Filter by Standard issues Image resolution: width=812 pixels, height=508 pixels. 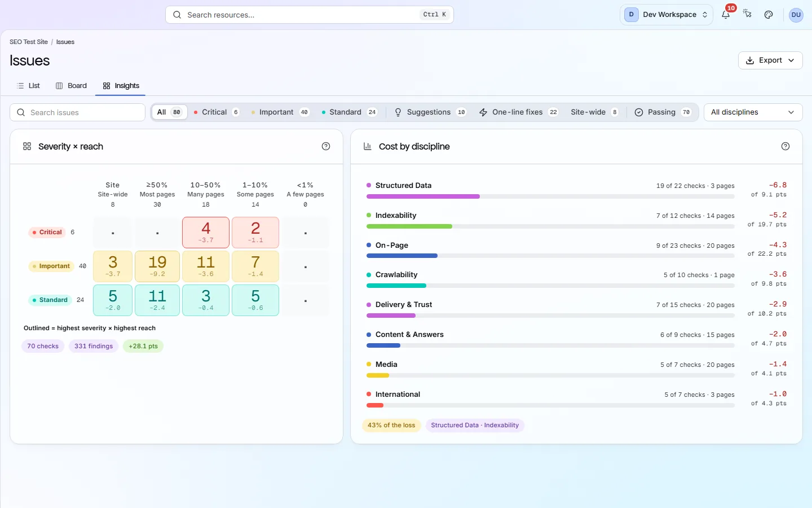349,112
